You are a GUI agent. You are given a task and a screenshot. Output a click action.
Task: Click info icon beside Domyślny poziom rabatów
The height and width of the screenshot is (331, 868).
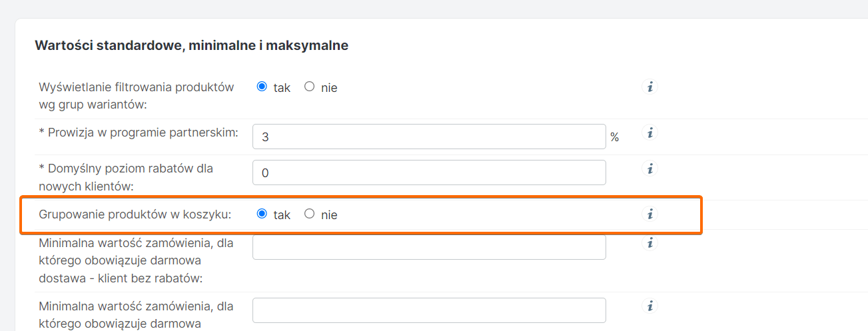pos(650,168)
